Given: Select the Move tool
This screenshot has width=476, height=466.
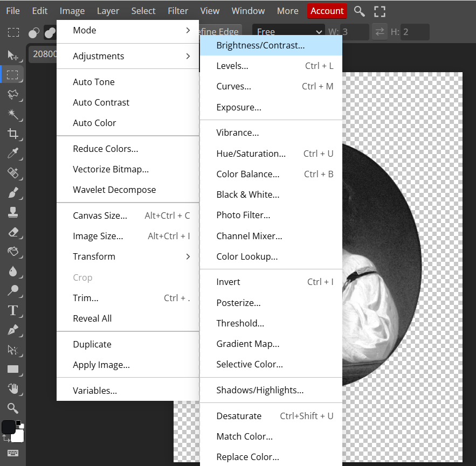Looking at the screenshot, I should pos(13,54).
